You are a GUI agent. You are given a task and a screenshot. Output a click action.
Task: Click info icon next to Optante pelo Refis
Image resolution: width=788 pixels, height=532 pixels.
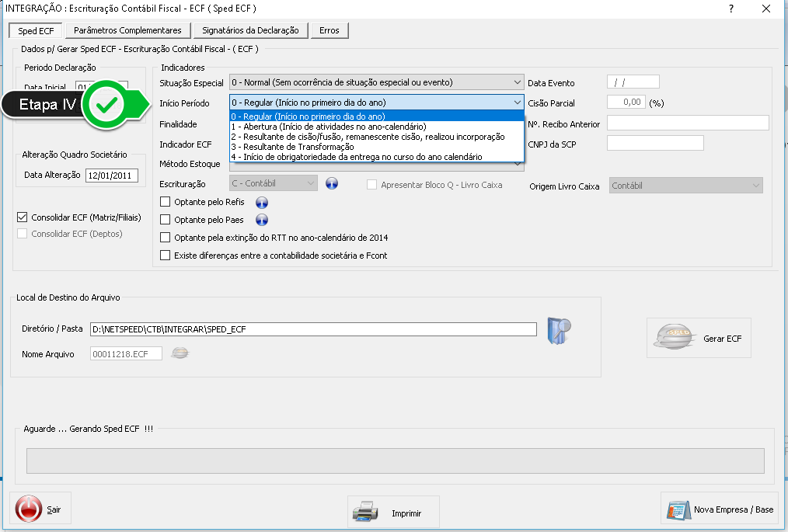(261, 202)
